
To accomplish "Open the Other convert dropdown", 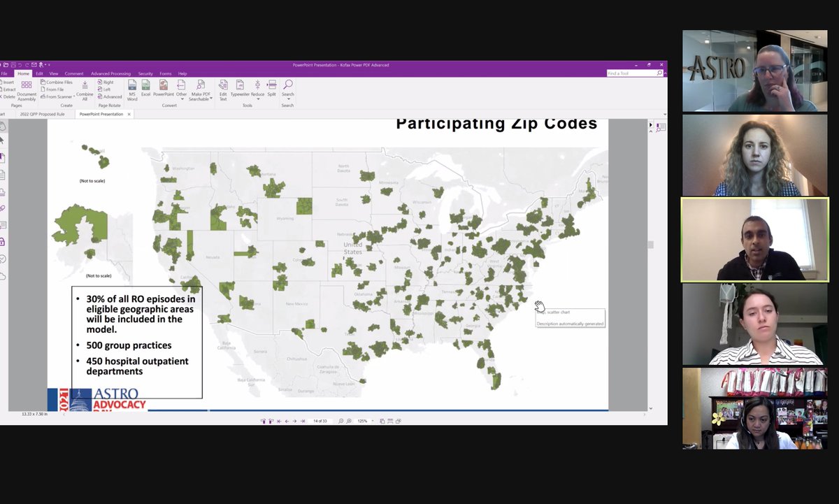I will coord(182,89).
